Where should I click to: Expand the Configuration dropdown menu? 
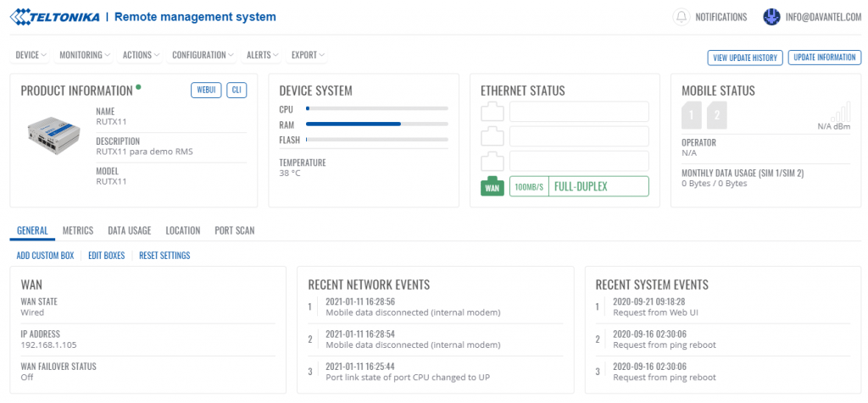point(203,55)
